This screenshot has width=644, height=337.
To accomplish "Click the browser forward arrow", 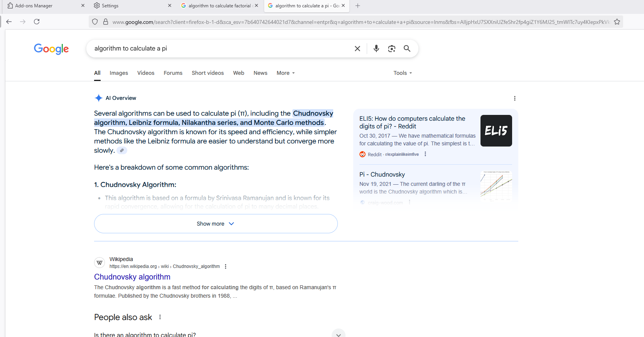I will (23, 22).
